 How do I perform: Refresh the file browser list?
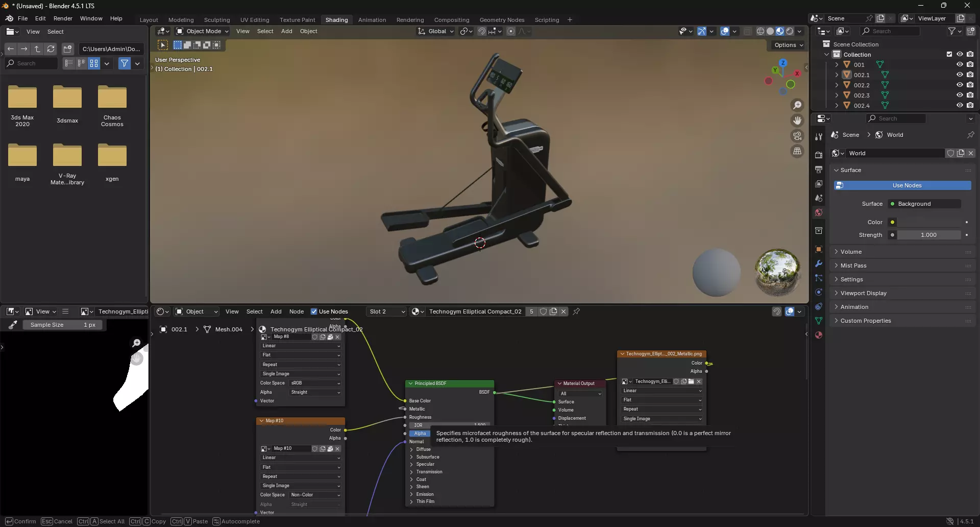(51, 49)
